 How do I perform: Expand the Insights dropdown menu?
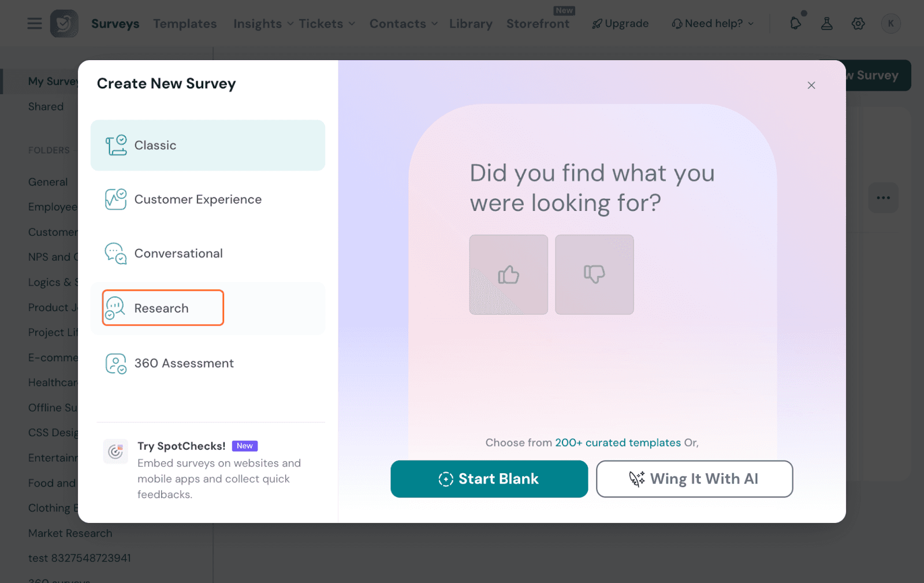pos(263,24)
